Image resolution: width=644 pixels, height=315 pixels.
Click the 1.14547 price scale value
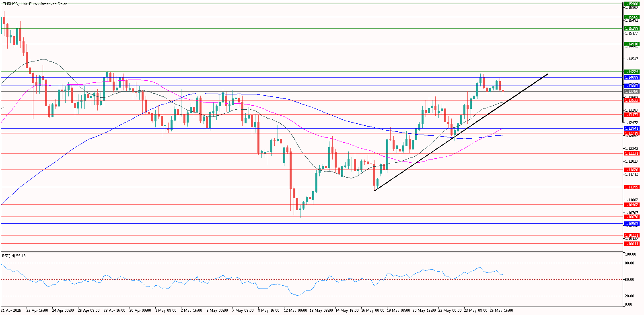click(x=632, y=59)
